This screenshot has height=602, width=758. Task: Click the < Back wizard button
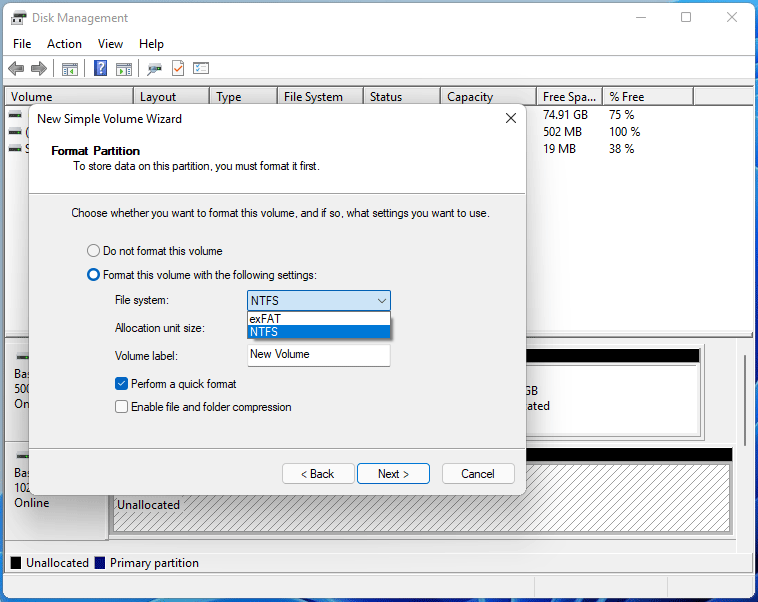pyautogui.click(x=318, y=474)
